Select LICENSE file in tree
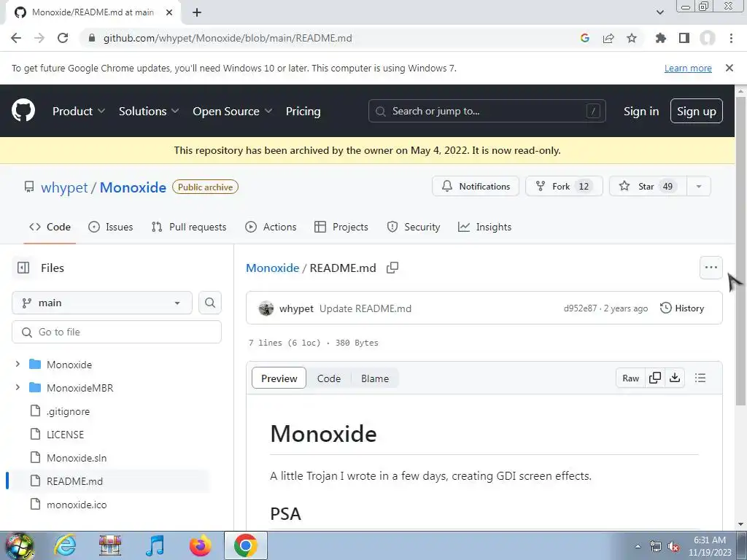 65,435
